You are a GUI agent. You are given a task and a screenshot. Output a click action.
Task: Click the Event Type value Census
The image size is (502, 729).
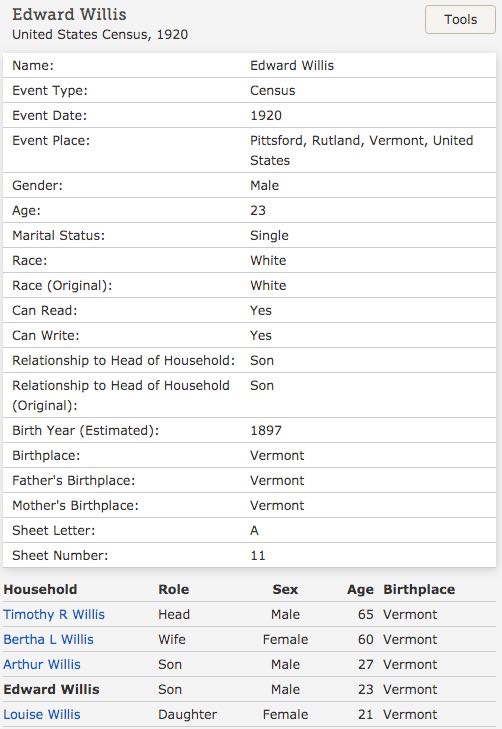(x=272, y=91)
